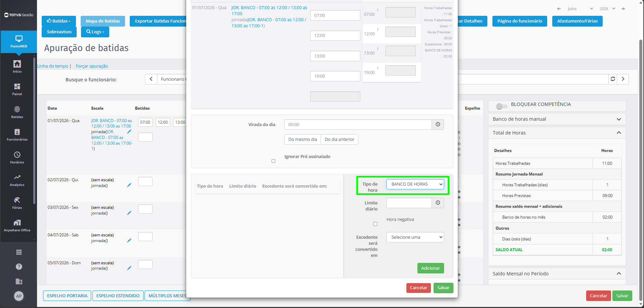Open 2026 year dropdown
Image resolution: width=644 pixels, height=308 pixels.
607,9
